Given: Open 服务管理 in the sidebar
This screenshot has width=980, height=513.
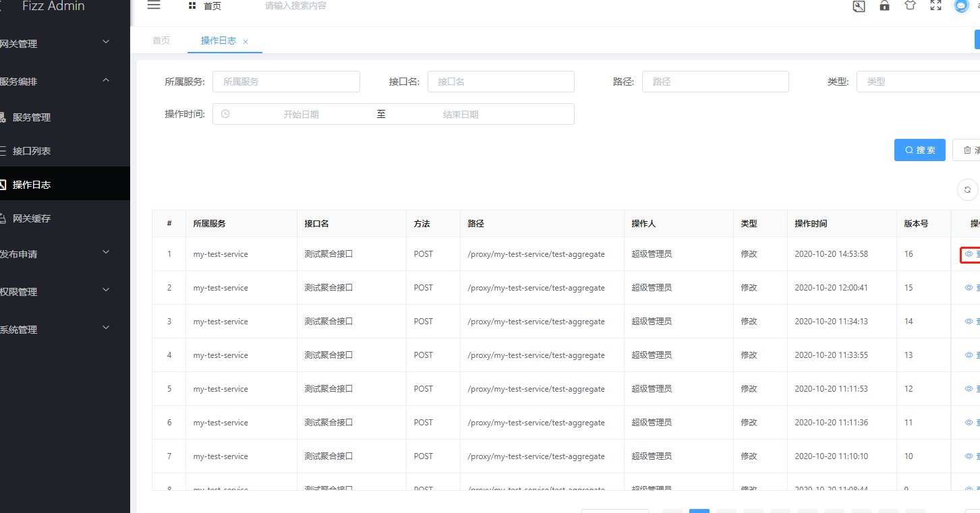Looking at the screenshot, I should pos(65,117).
